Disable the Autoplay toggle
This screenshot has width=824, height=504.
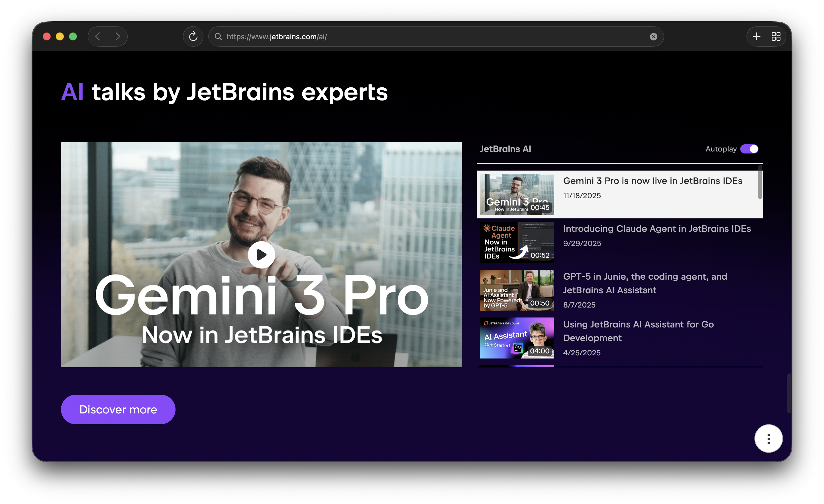coord(749,149)
